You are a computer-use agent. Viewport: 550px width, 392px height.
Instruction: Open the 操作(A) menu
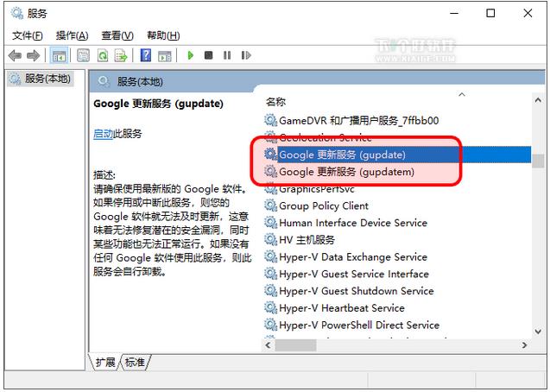(x=72, y=35)
